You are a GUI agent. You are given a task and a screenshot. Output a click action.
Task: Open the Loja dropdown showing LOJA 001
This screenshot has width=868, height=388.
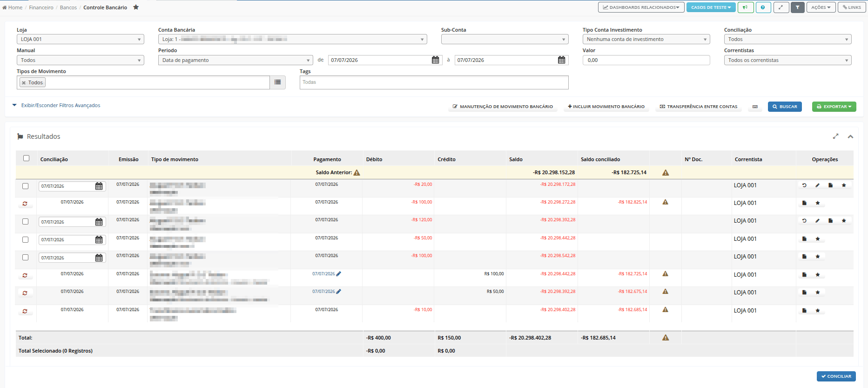[x=81, y=39]
